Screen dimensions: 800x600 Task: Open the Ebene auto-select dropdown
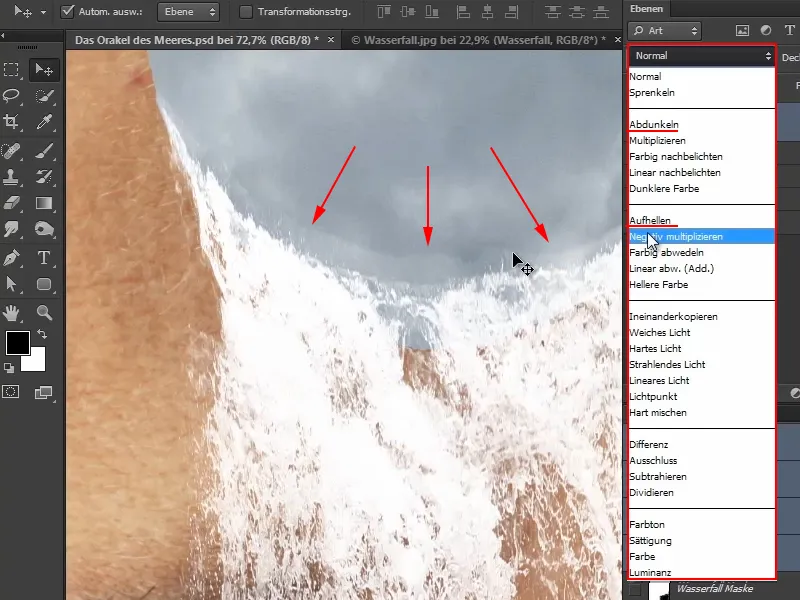pyautogui.click(x=188, y=12)
